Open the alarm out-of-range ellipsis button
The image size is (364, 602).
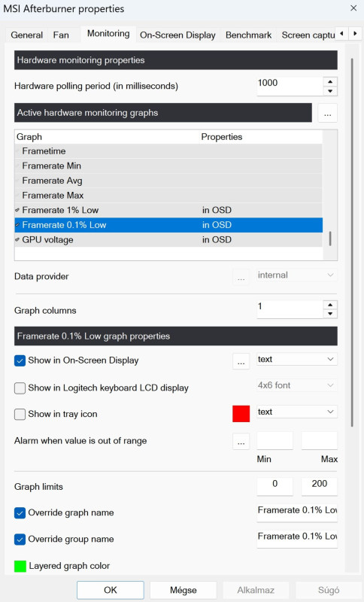(241, 442)
